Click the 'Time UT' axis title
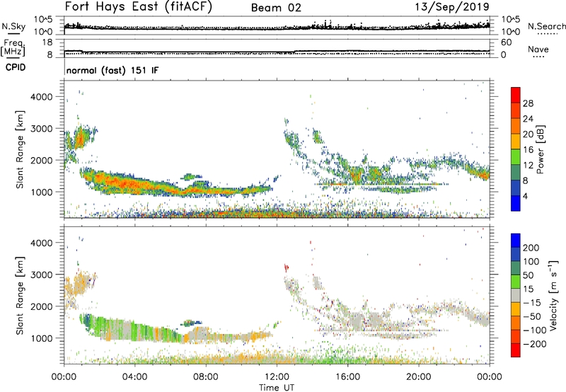This screenshot has width=566, height=392. pos(277,388)
